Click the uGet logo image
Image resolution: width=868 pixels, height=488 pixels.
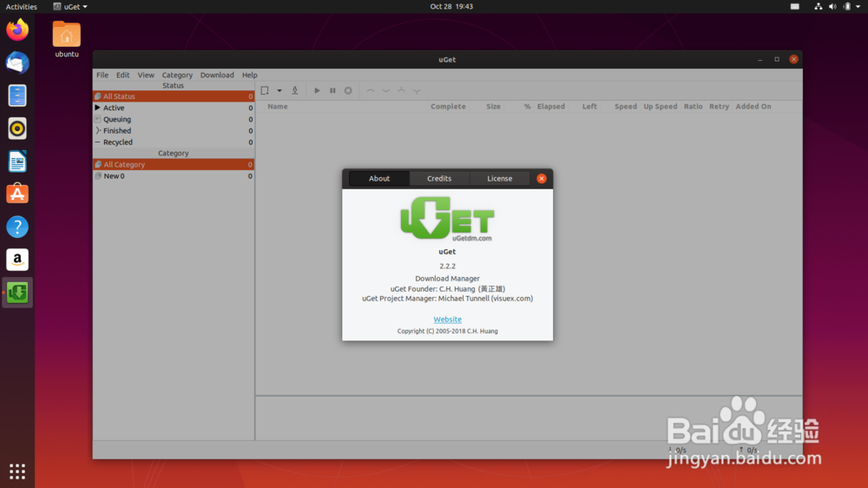click(447, 219)
